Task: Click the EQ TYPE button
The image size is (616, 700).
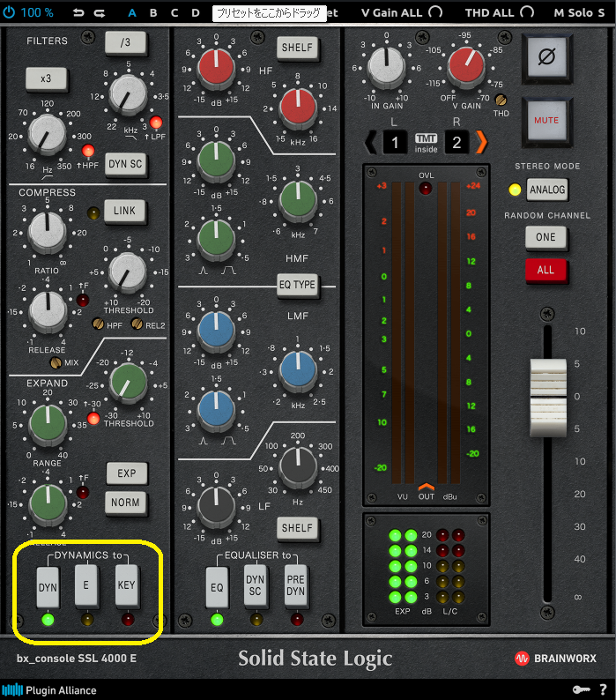Action: click(x=297, y=285)
